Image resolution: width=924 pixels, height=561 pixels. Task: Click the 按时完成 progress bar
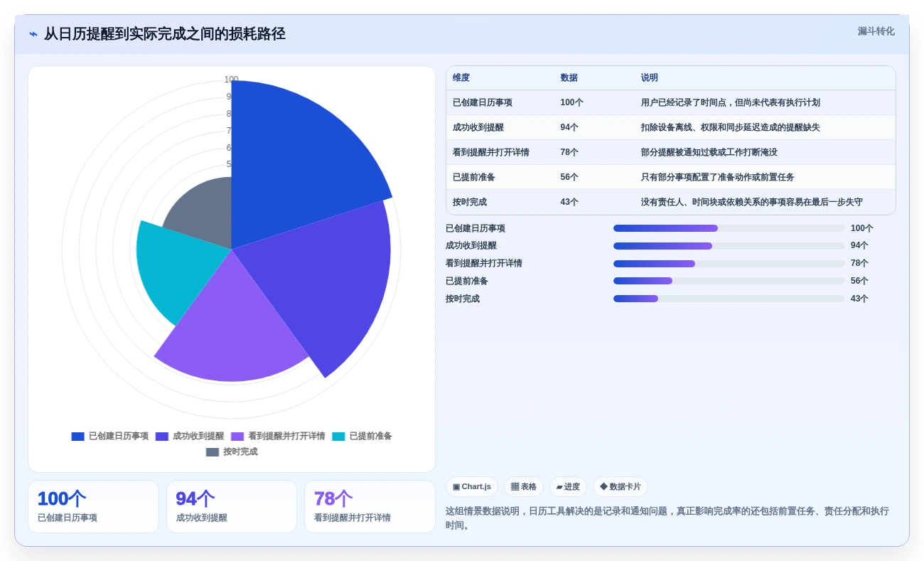tap(729, 299)
